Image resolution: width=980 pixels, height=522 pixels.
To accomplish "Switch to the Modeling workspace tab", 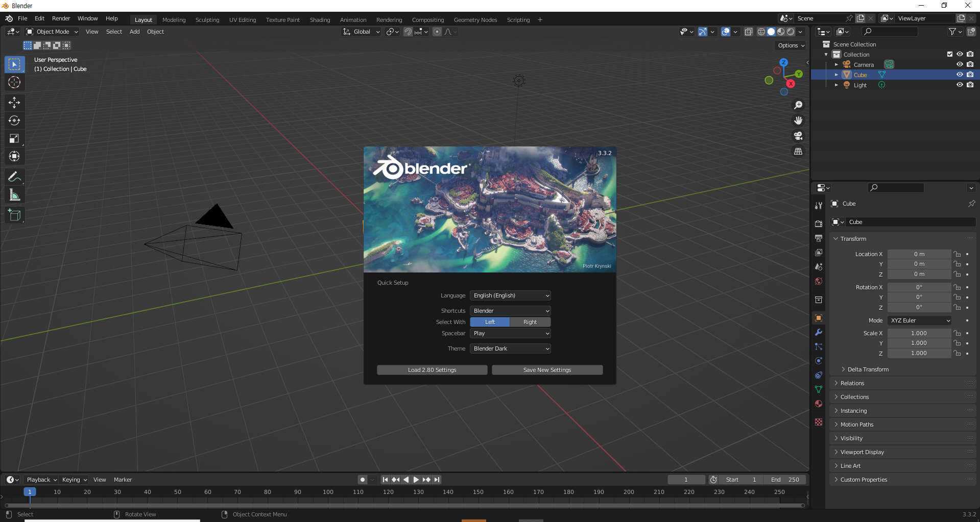I will pyautogui.click(x=174, y=20).
